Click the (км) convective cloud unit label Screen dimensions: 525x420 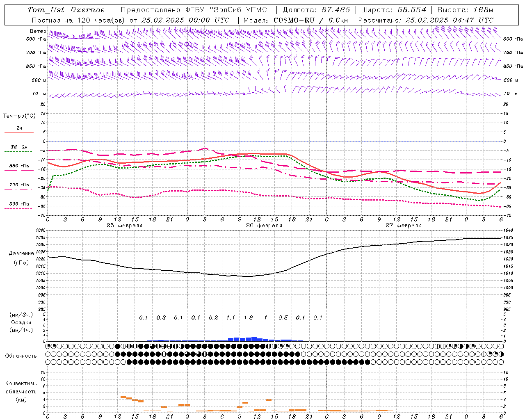coord(21,399)
